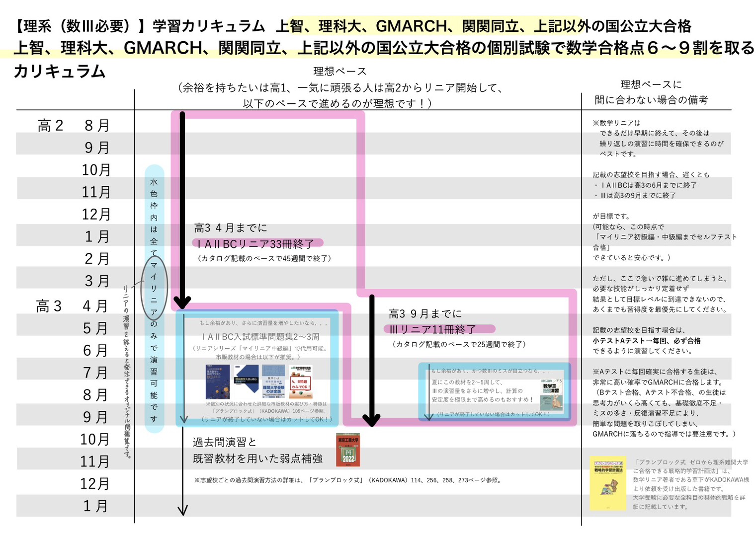The width and height of the screenshot is (756, 535).
Task: Click the text もし余裕があり、かつ数Ⅲのミスが目立つなら
Action: click(x=491, y=371)
